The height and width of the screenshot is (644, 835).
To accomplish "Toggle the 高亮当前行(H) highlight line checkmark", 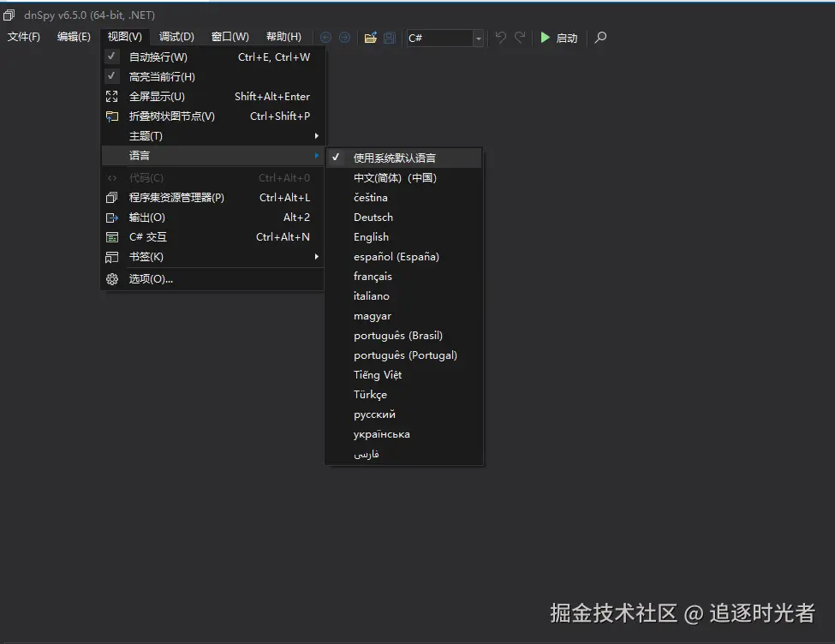I will pos(111,76).
